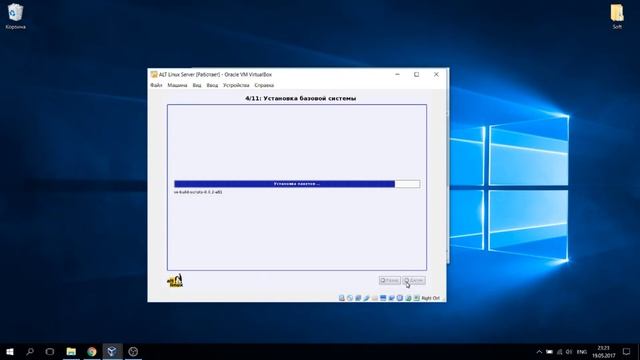Open File Explorer from the taskbar

tap(71, 351)
